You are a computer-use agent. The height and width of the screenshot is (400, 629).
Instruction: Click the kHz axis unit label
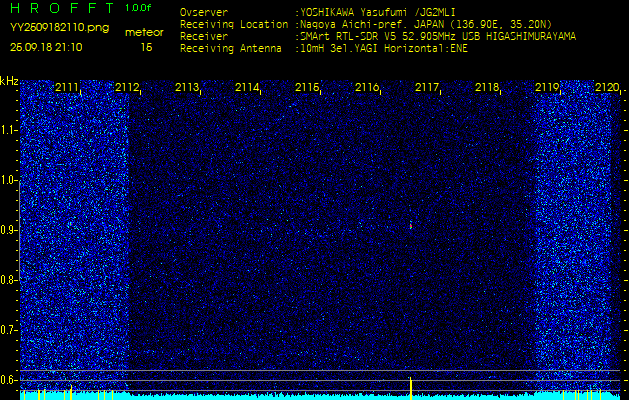(x=9, y=81)
